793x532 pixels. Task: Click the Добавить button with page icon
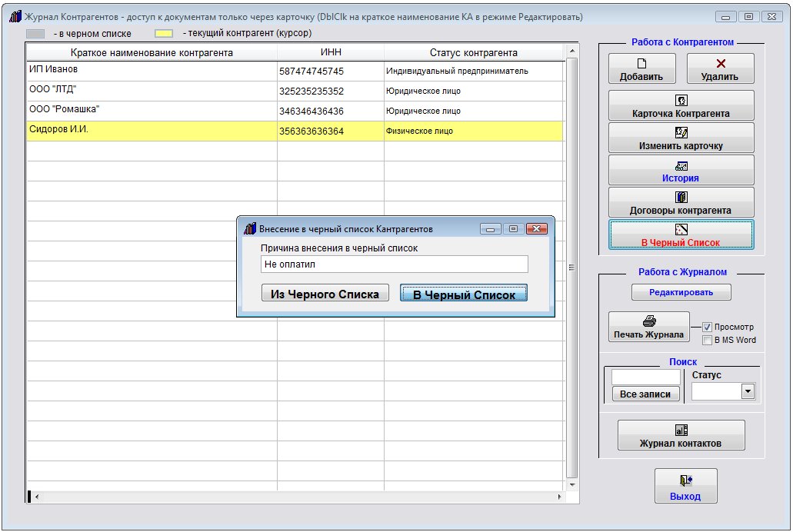click(641, 69)
